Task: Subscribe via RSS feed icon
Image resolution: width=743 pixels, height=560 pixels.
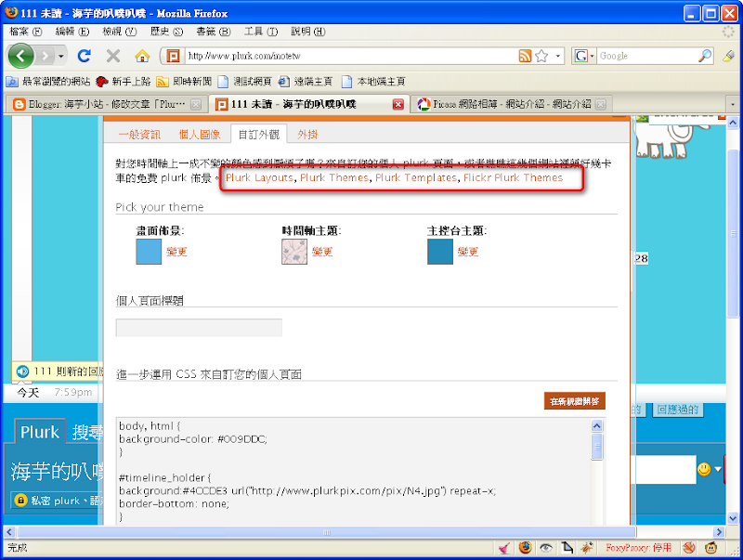Action: 525,56
